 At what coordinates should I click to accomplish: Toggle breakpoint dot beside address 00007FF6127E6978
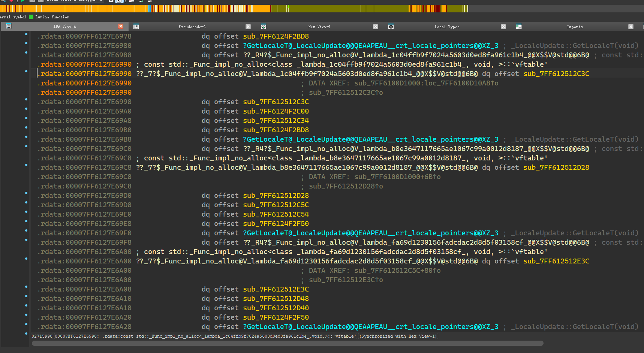click(26, 34)
